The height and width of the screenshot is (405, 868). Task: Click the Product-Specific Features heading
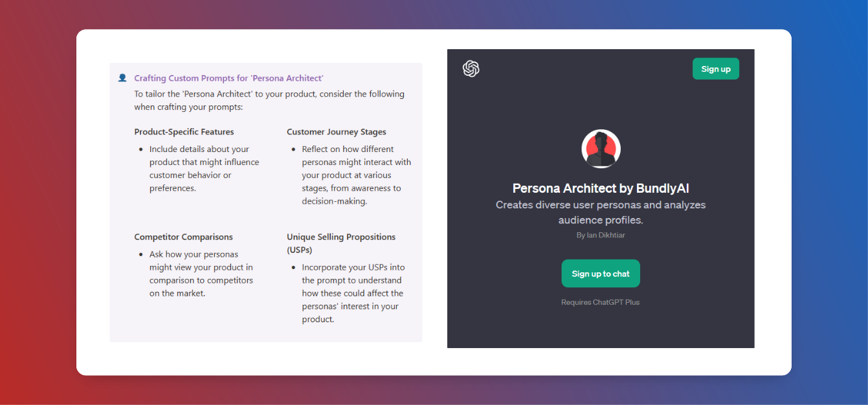(x=184, y=132)
